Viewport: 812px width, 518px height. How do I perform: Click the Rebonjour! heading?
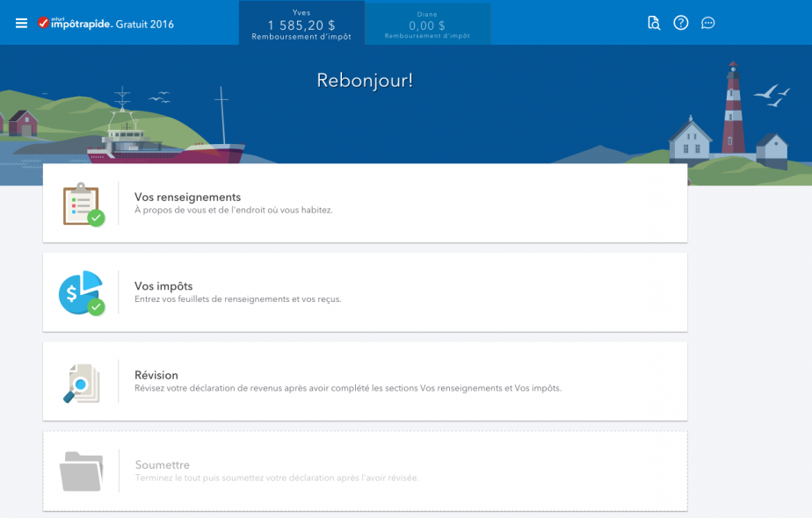(364, 80)
